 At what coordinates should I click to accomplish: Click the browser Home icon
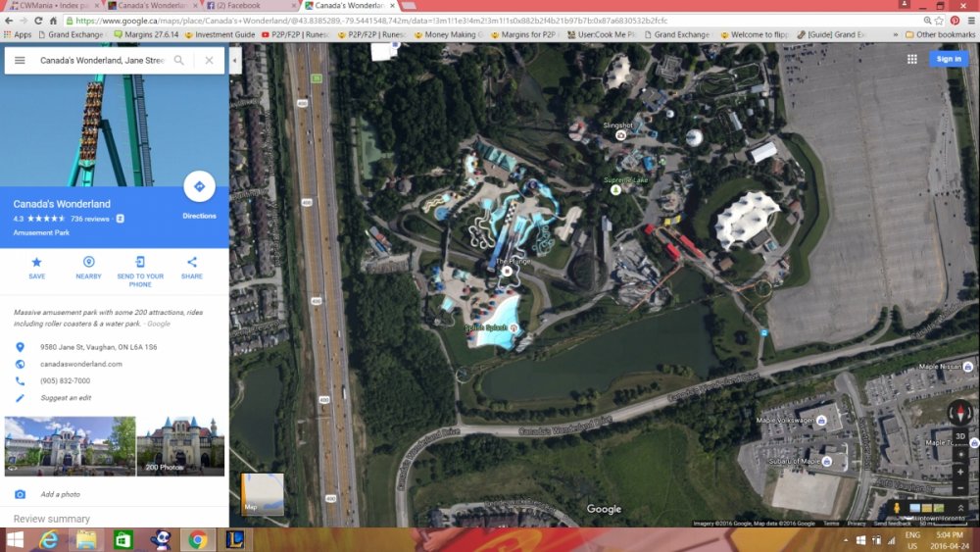[x=53, y=21]
